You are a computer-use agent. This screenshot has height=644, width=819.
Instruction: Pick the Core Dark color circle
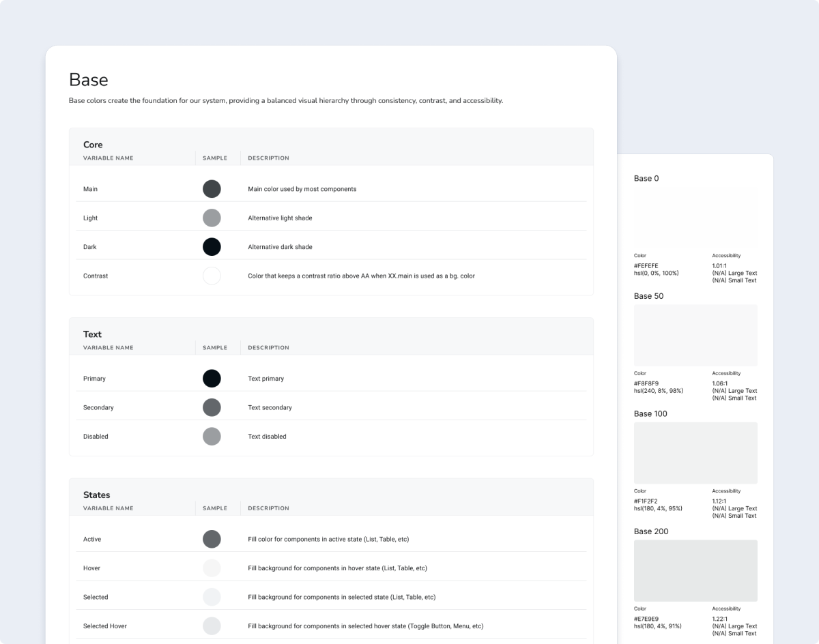(x=212, y=247)
